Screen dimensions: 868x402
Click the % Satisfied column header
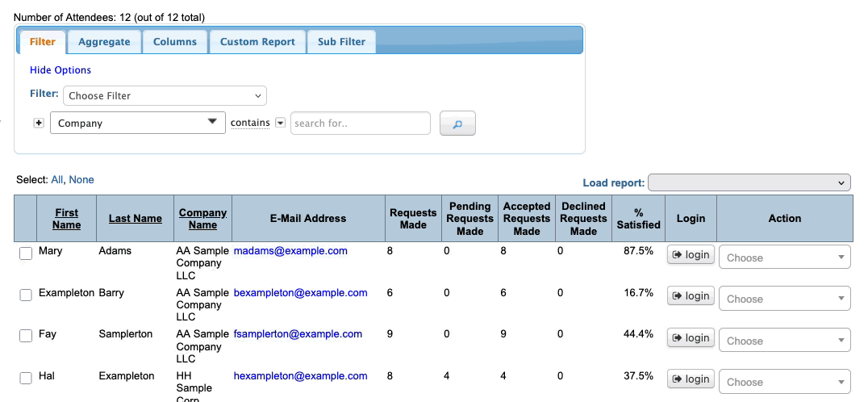pos(638,219)
